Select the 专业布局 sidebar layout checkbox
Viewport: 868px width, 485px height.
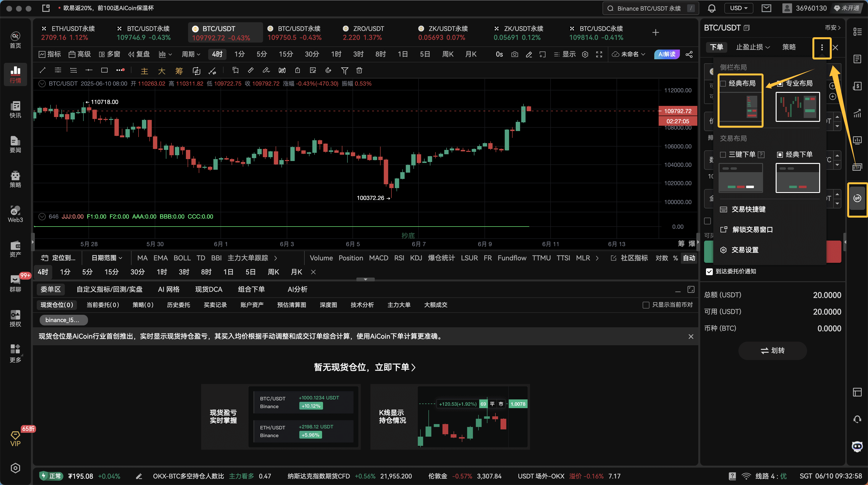pyautogui.click(x=780, y=84)
